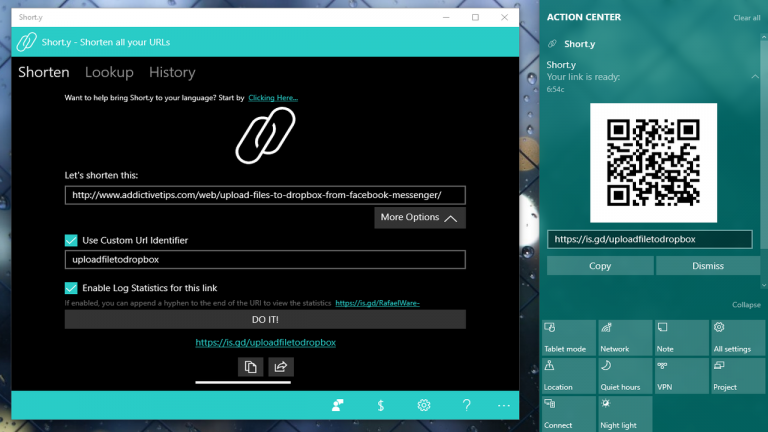Viewport: 768px width, 432px height.
Task: Click the notification's short URL field
Action: pos(649,239)
